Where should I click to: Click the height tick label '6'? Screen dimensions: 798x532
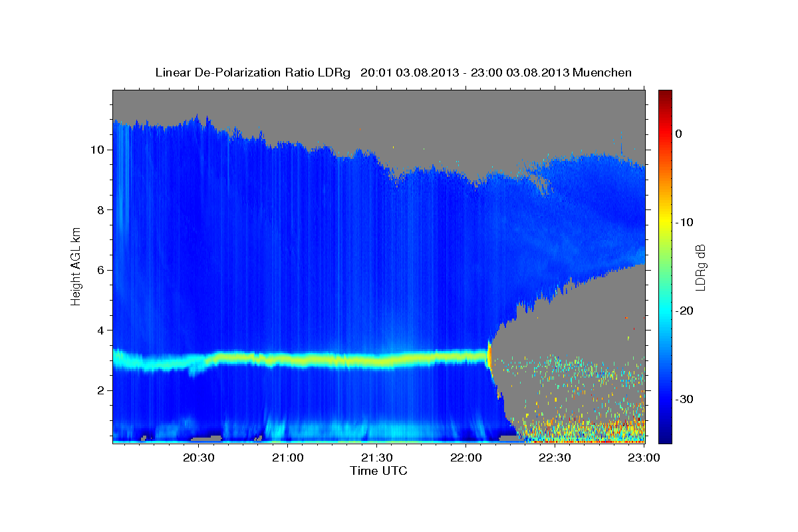point(100,270)
